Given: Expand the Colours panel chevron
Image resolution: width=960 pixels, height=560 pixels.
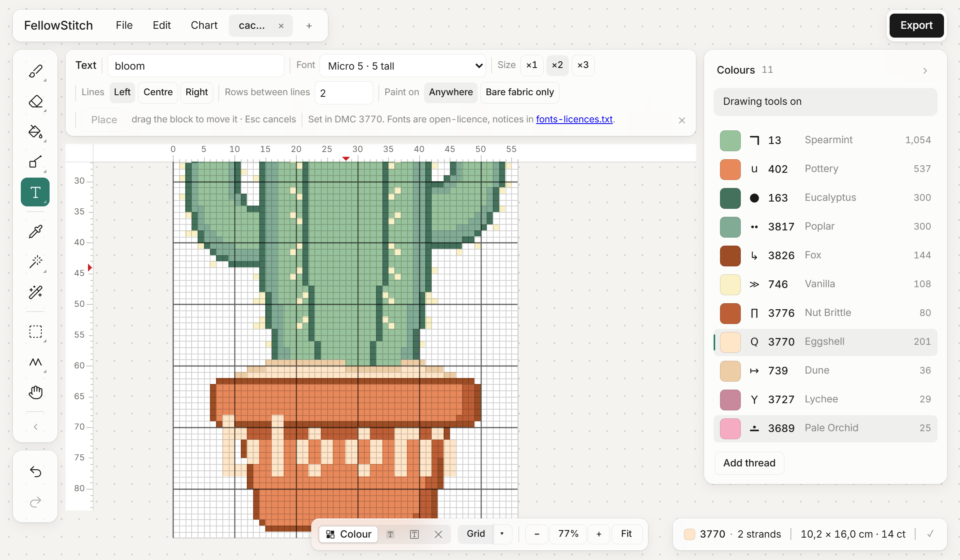Looking at the screenshot, I should [x=925, y=71].
